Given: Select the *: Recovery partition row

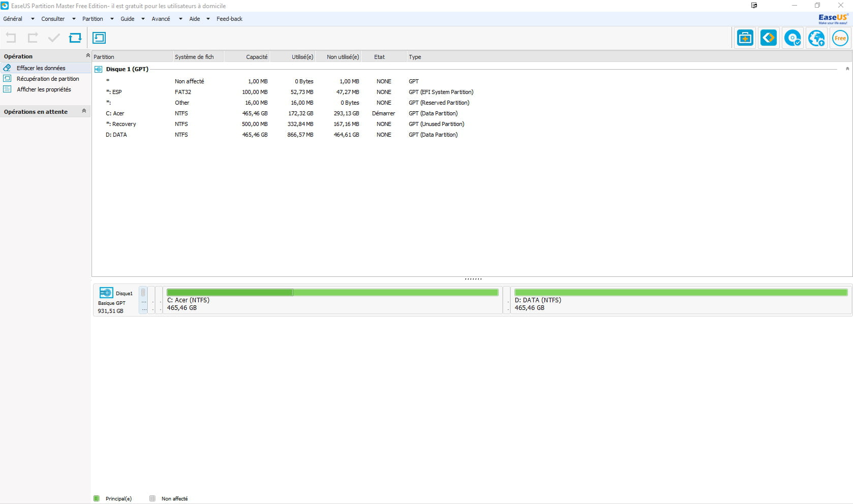Looking at the screenshot, I should (x=471, y=124).
